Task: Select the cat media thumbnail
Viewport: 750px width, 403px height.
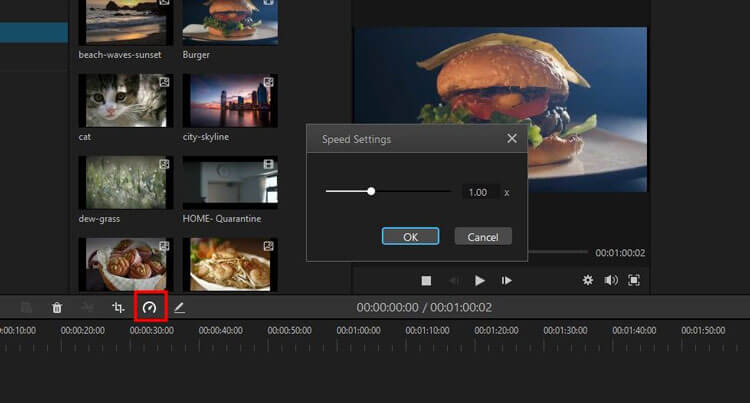Action: click(125, 101)
